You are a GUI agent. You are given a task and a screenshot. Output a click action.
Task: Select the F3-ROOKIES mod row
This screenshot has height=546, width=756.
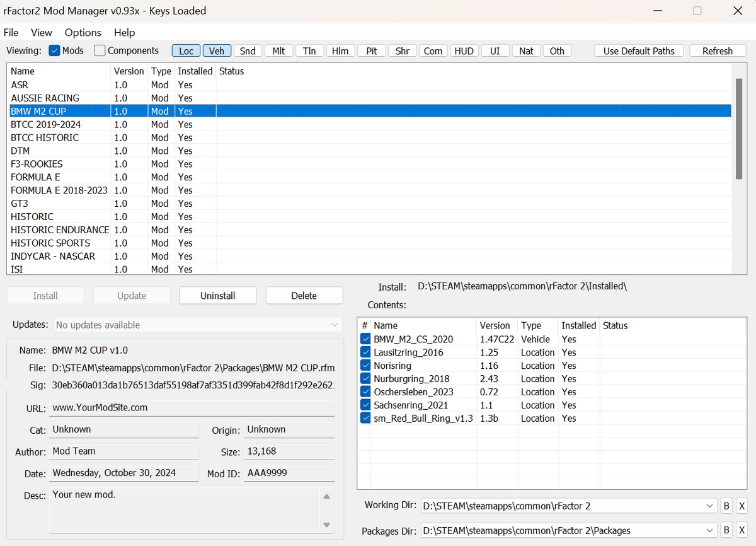click(x=369, y=164)
